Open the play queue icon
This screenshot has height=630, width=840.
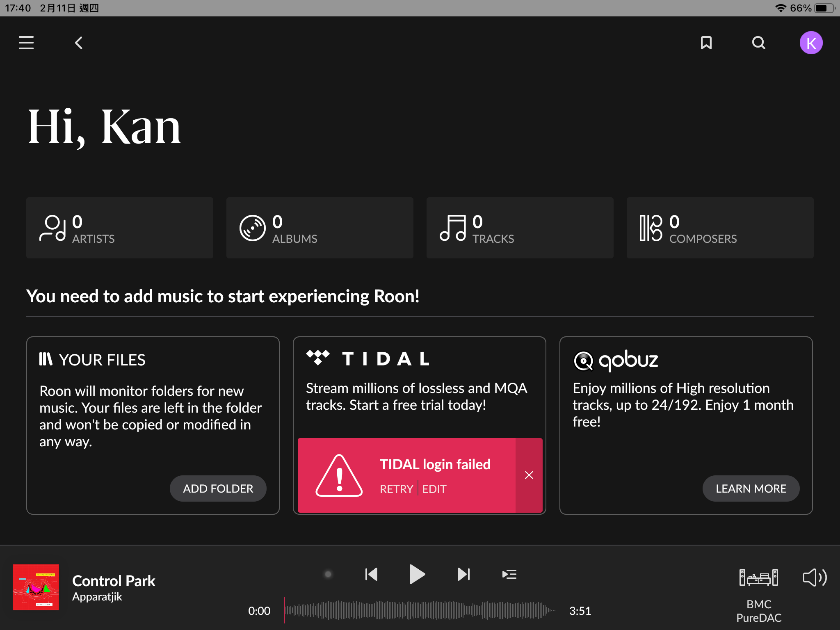(x=509, y=574)
